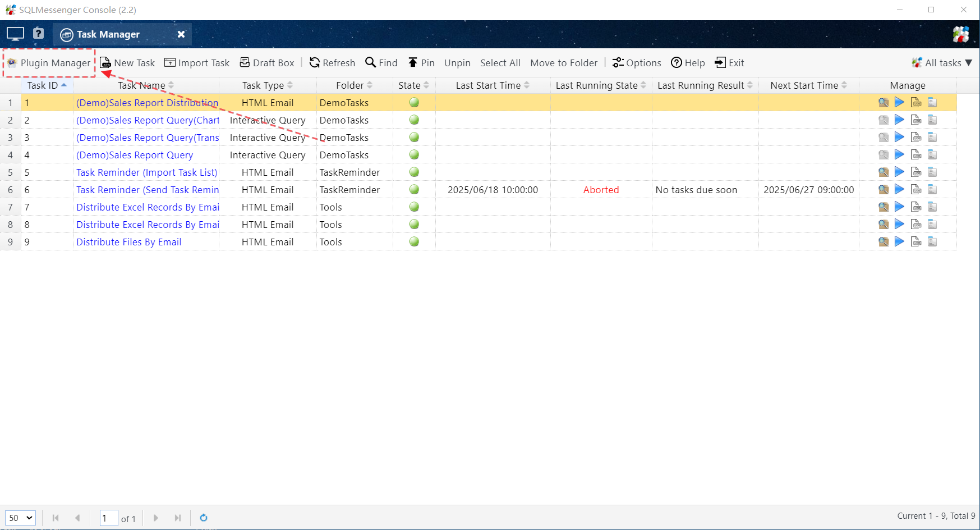The height and width of the screenshot is (530, 980).
Task: Open menu icon in task 8 row
Action: (932, 224)
